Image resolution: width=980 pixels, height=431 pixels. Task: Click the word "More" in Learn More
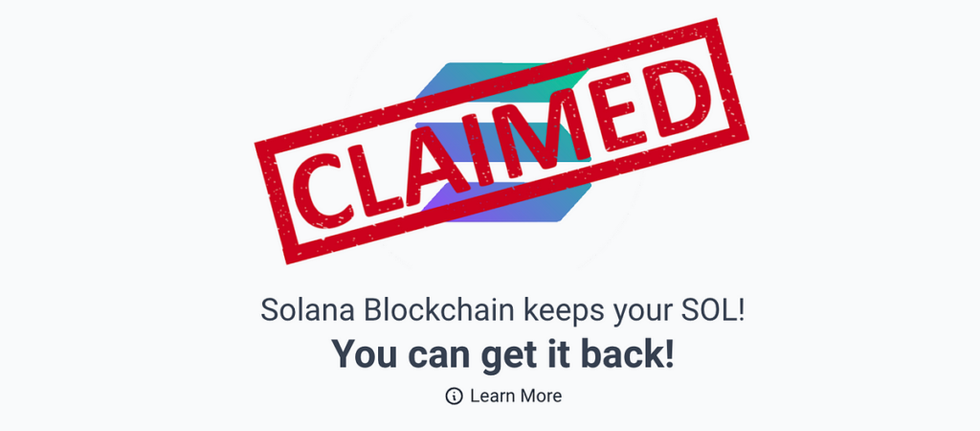[541, 397]
